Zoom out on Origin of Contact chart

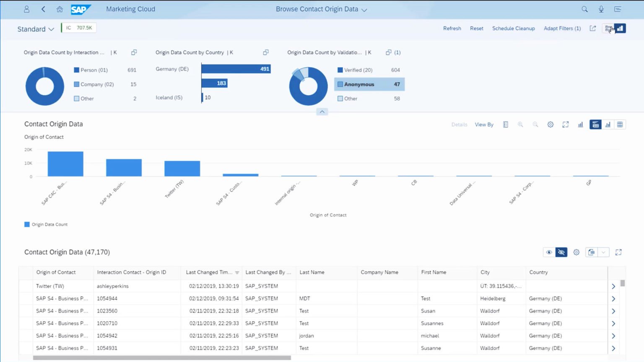(x=535, y=125)
